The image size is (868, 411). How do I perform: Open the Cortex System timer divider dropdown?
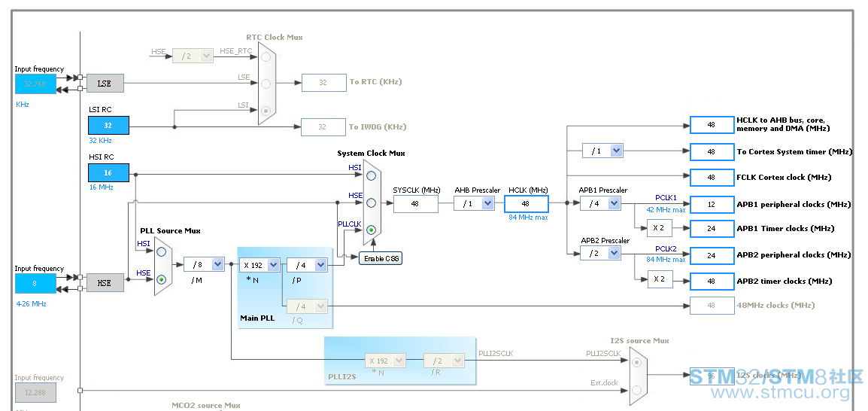[x=602, y=151]
